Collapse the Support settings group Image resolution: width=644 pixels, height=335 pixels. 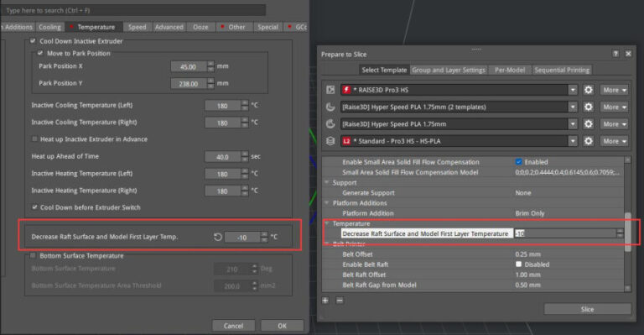click(x=327, y=182)
